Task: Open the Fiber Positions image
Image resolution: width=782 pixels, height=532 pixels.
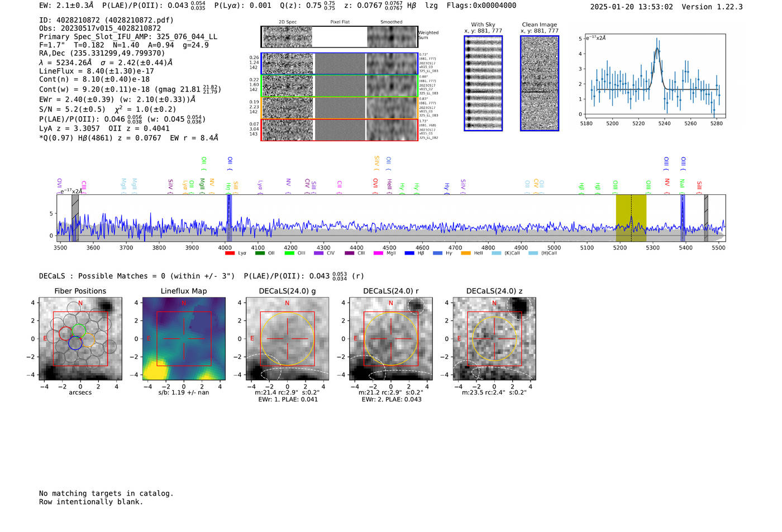Action: pos(80,338)
